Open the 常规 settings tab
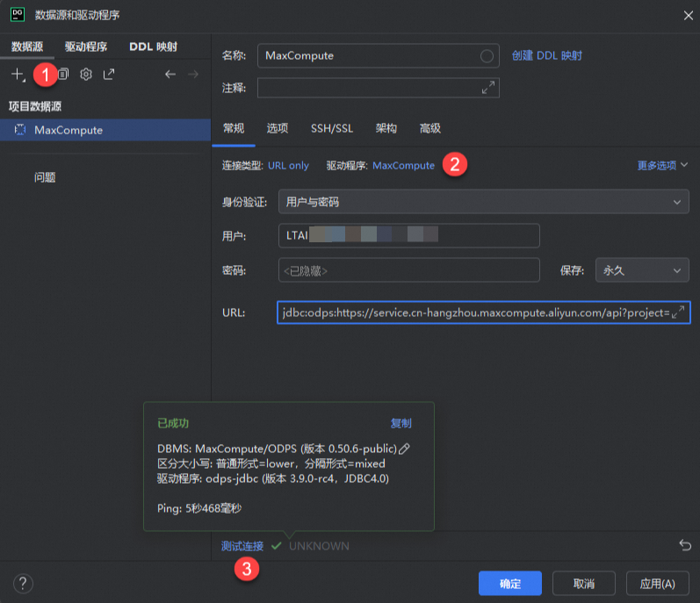 (x=234, y=128)
